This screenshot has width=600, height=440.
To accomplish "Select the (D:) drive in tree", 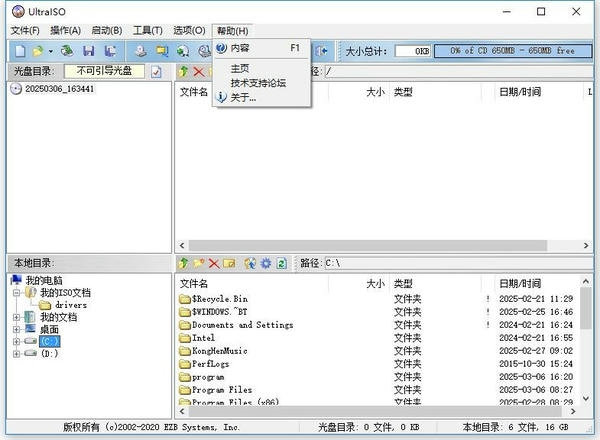I will coord(50,354).
